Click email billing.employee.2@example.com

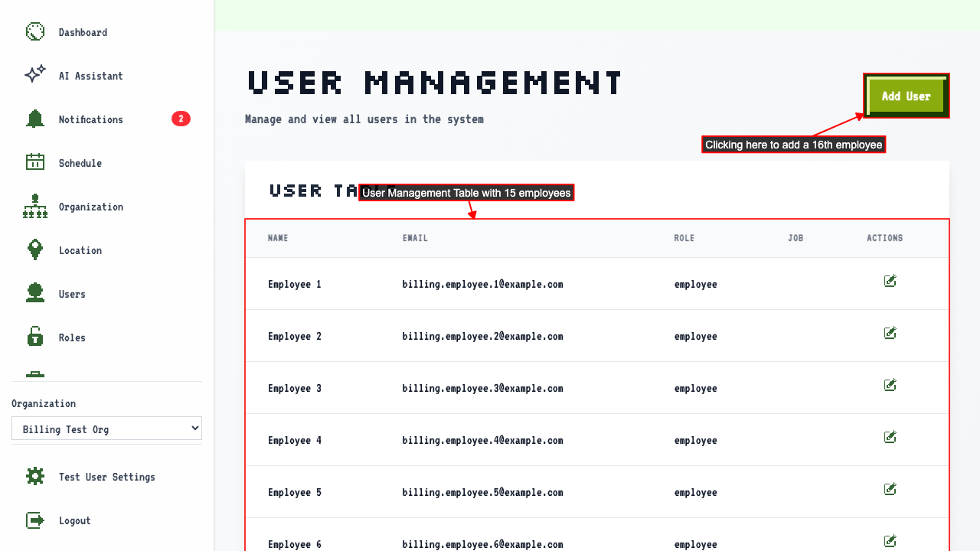482,336
